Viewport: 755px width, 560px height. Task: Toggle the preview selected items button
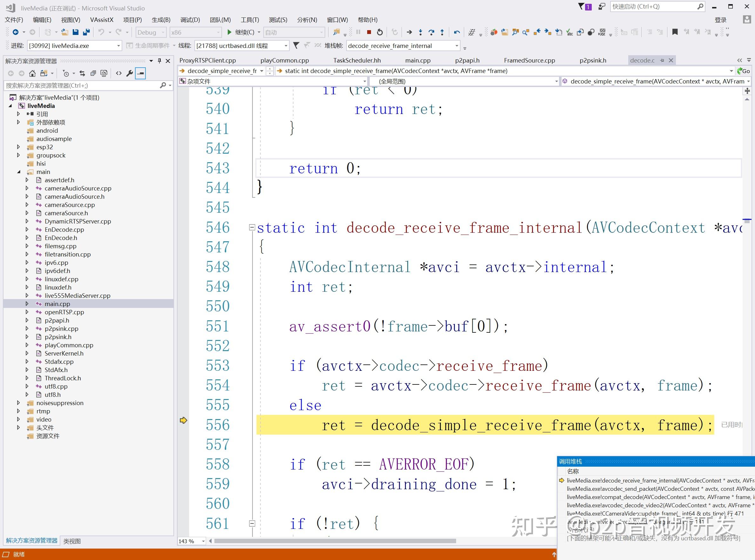140,73
